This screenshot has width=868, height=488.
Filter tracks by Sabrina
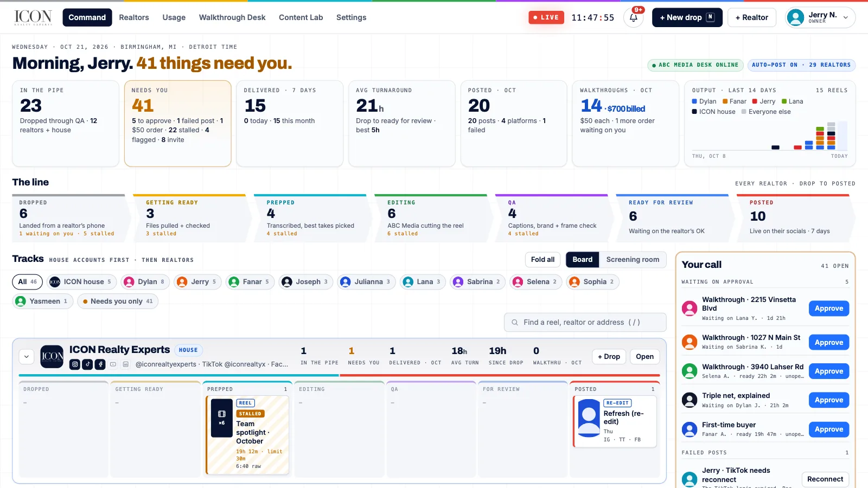click(477, 282)
